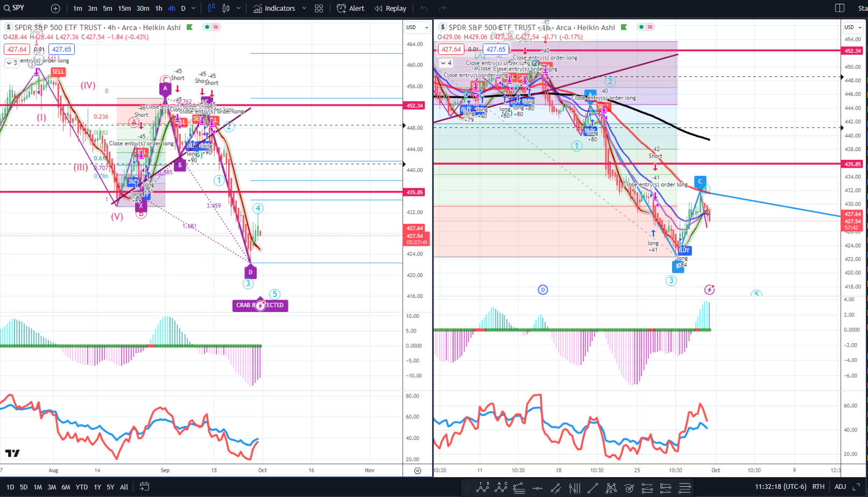Open the timezone 11:32:18 (UTC-6) menu
Screen dimensions: 868x497
coord(780,487)
